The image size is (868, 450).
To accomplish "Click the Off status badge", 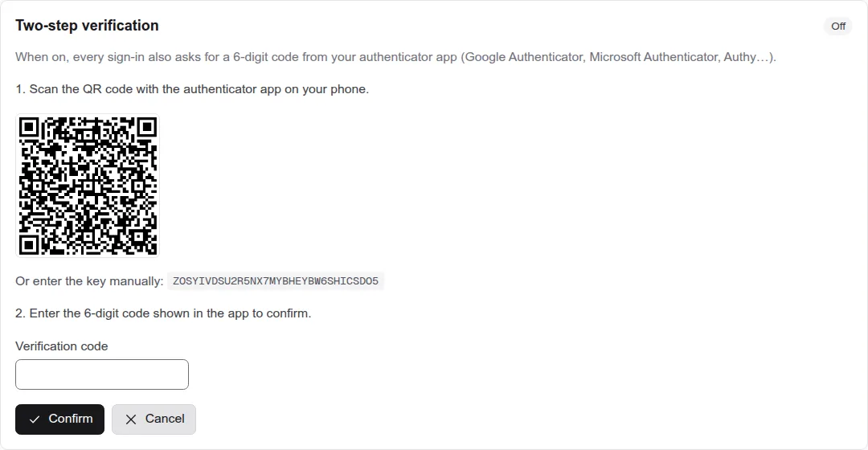I will tap(838, 26).
